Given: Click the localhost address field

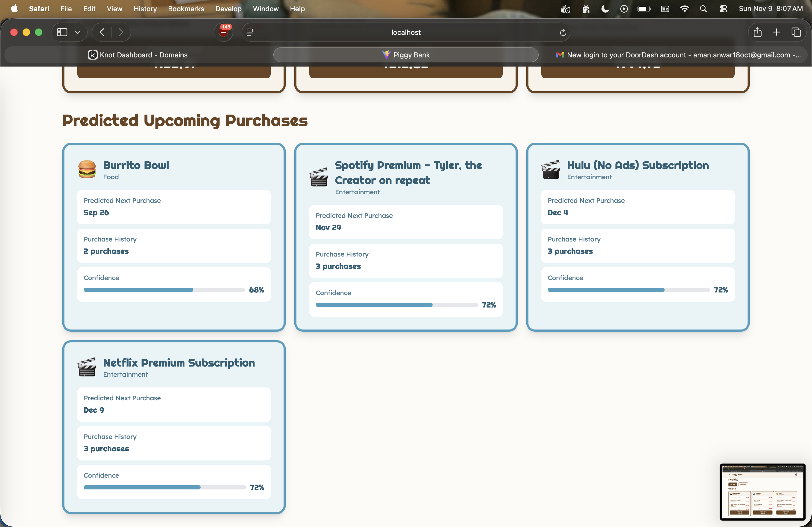Looking at the screenshot, I should click(x=405, y=32).
